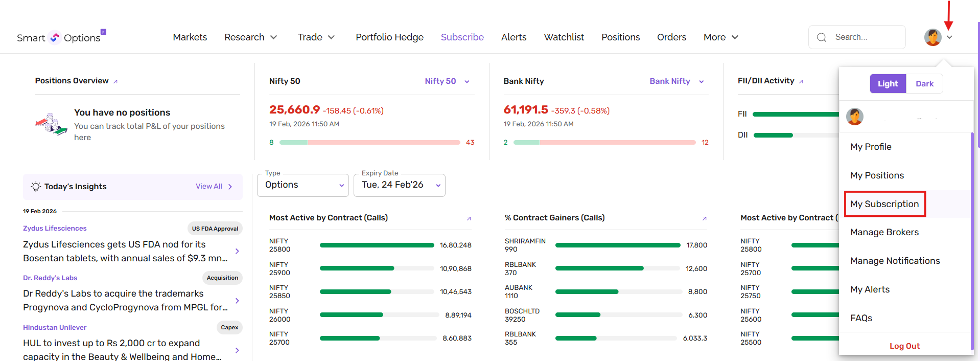Image resolution: width=980 pixels, height=361 pixels.
Task: Expand Most Active by Contract (Calls) arrow
Action: pos(469,218)
